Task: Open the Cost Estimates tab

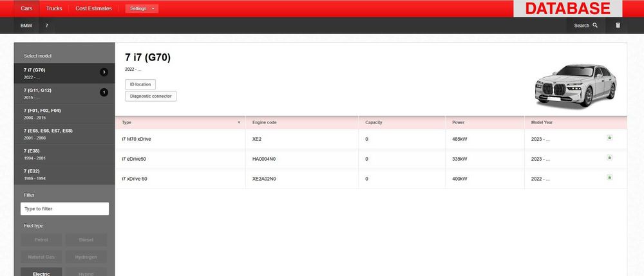Action: pyautogui.click(x=93, y=8)
